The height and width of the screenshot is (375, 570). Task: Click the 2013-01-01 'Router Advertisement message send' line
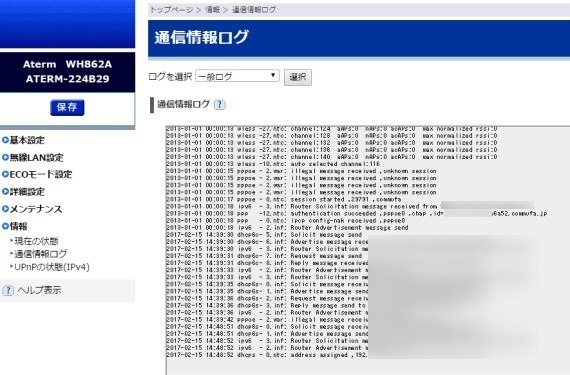coord(287,227)
